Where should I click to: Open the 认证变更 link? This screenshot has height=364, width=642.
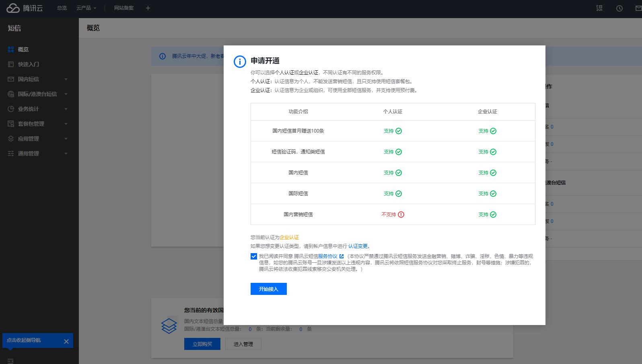click(x=358, y=246)
